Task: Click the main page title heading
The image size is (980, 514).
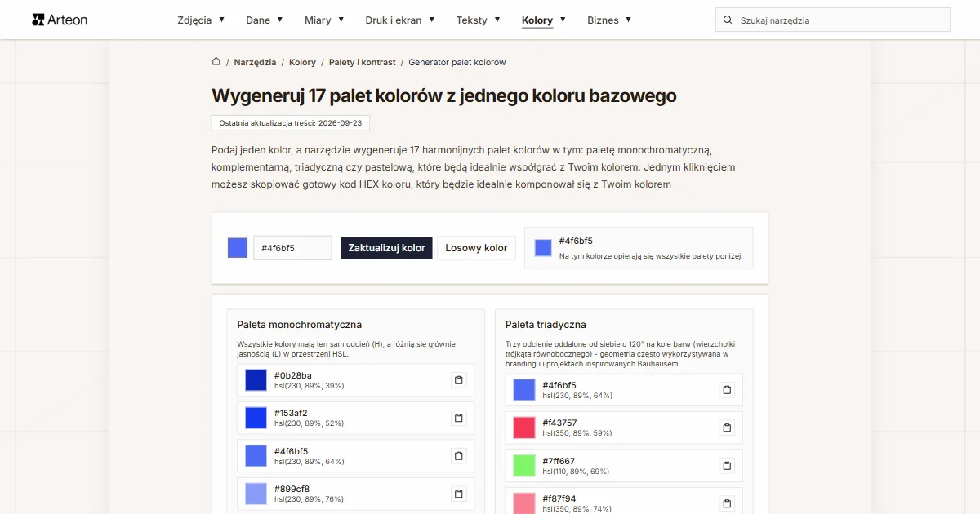Action: (444, 95)
